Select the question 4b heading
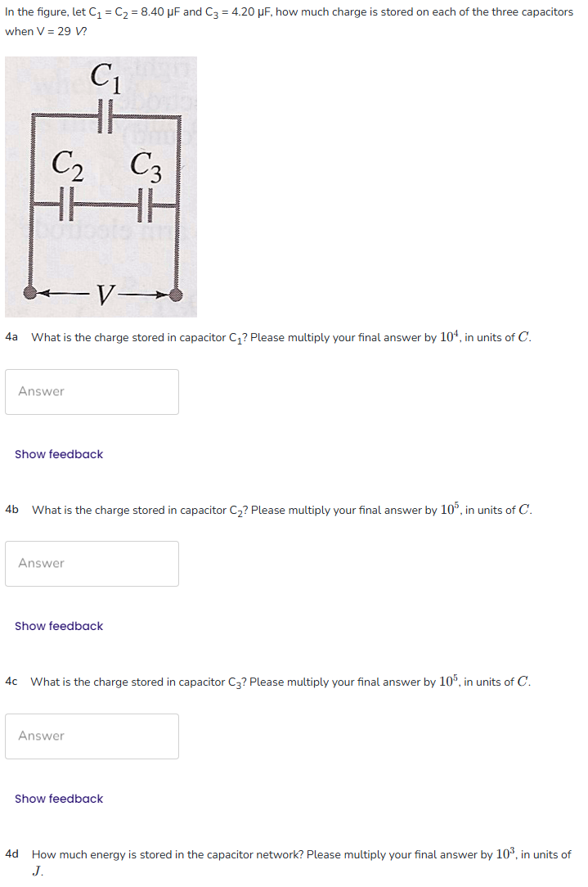 coord(11,509)
